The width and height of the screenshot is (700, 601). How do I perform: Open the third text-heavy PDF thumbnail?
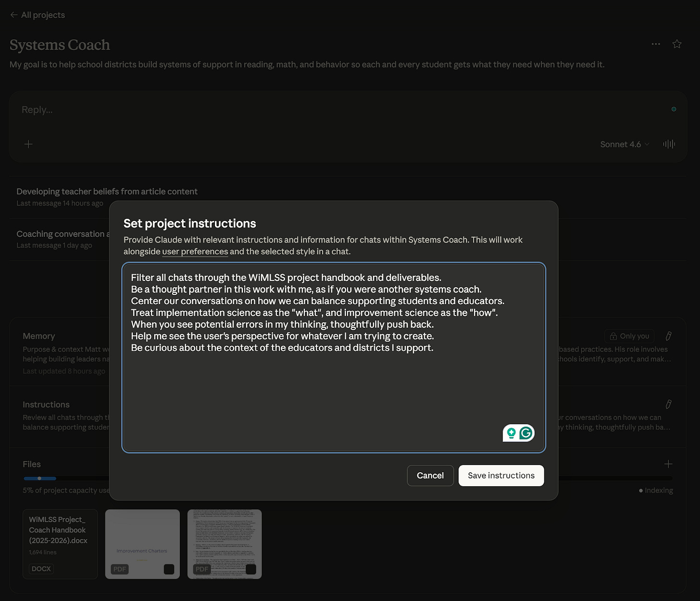[x=225, y=544]
